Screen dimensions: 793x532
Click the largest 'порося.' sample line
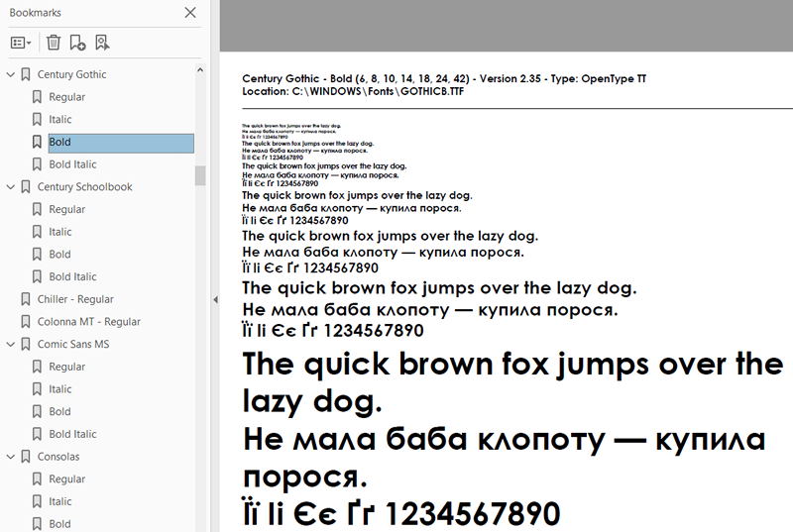(304, 477)
